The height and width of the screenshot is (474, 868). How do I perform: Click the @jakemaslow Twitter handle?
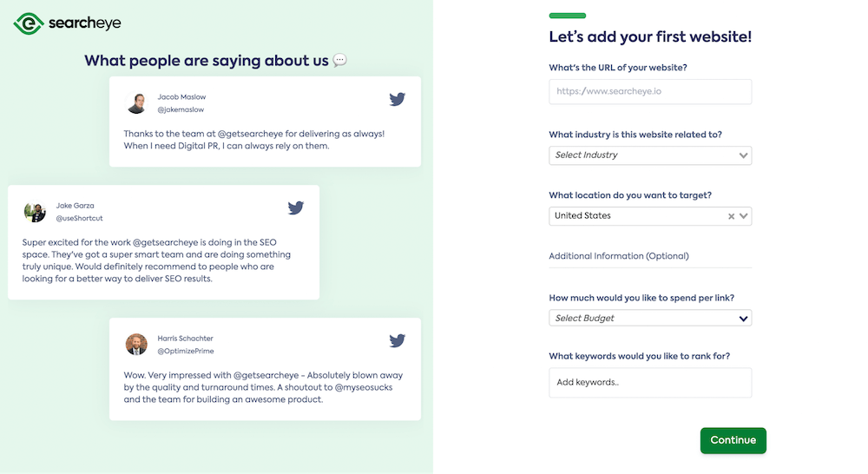click(181, 110)
